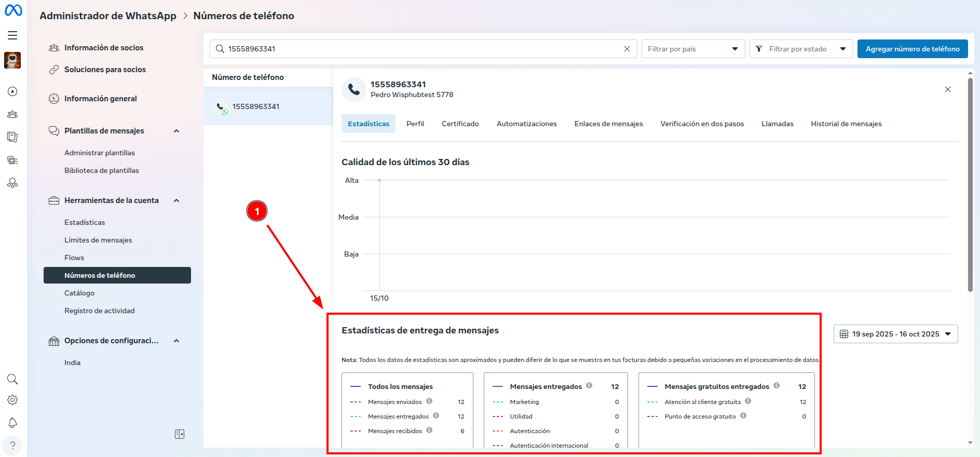This screenshot has width=980, height=457.
Task: Switch to the Perfil tab
Action: tap(415, 124)
